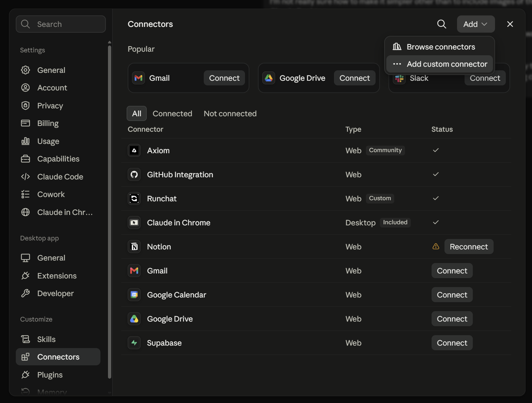Viewport: 532px width, 403px height.
Task: Click the settings Search input field
Action: pos(61,24)
